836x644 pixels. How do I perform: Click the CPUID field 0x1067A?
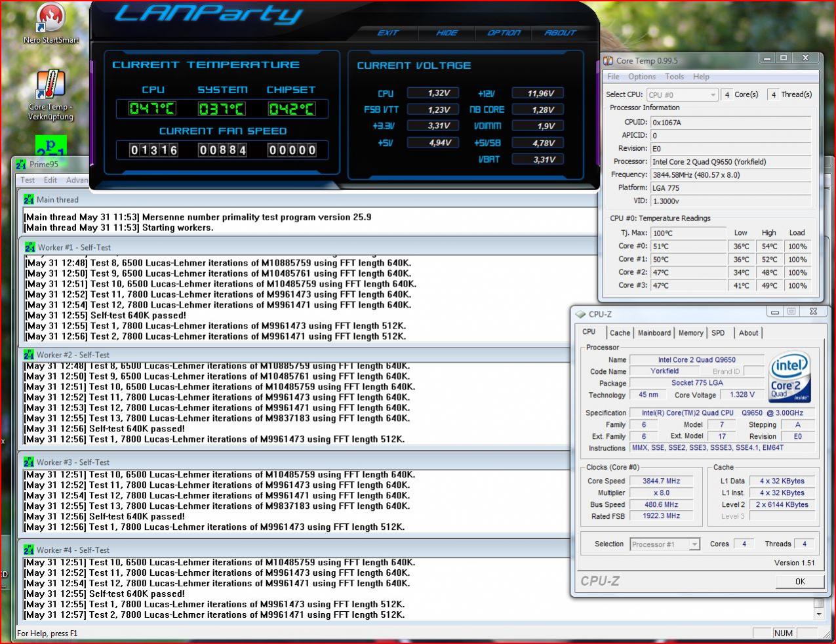pyautogui.click(x=730, y=123)
